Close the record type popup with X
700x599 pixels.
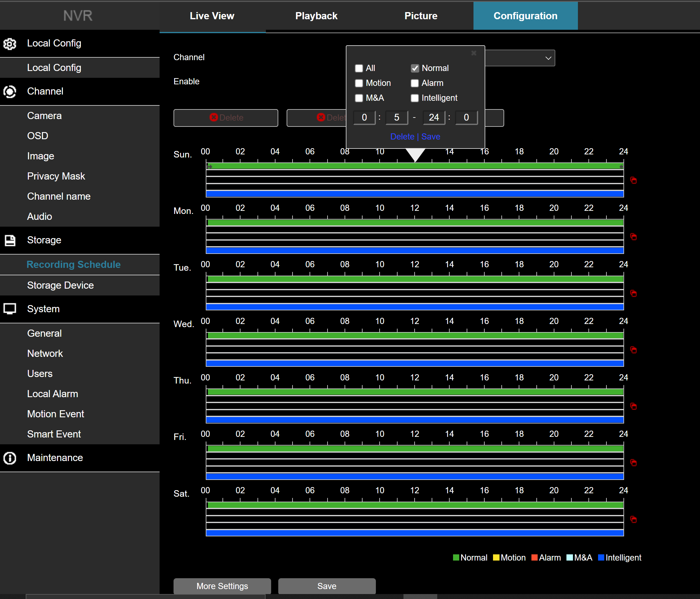[474, 53]
